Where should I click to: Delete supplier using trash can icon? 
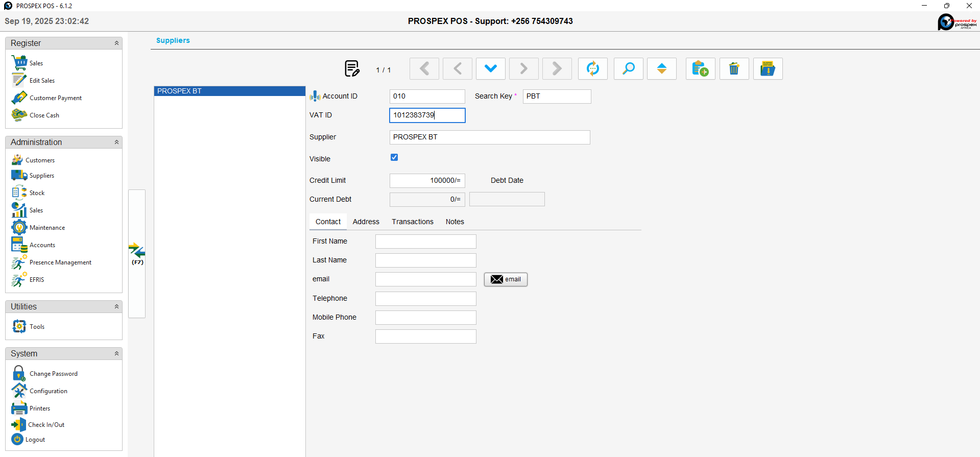click(x=734, y=69)
